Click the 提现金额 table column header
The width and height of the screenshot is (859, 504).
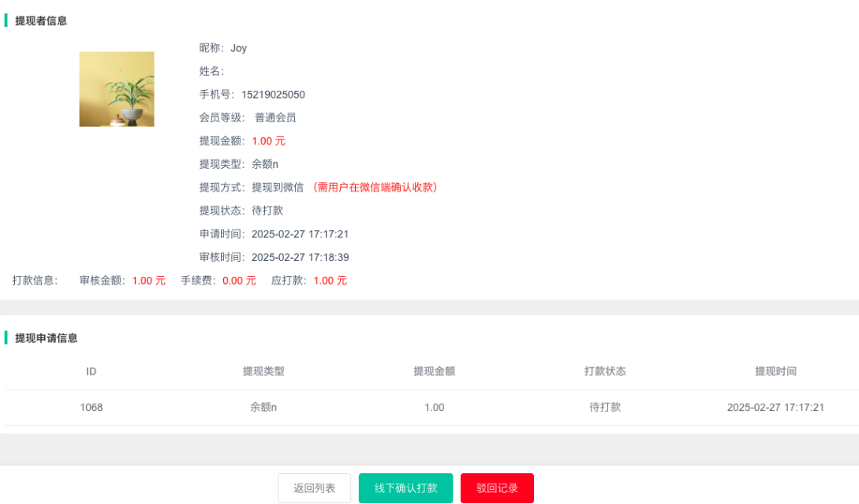(x=434, y=371)
